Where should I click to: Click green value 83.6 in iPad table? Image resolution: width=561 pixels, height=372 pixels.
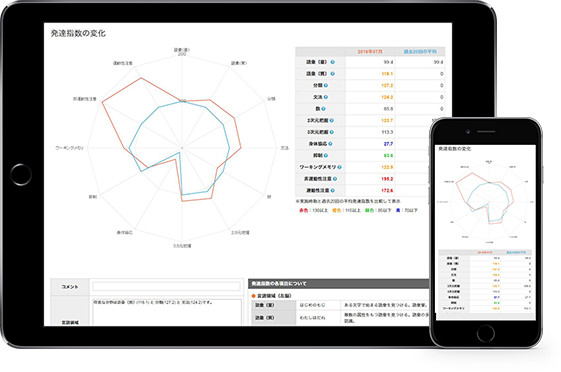coord(388,156)
